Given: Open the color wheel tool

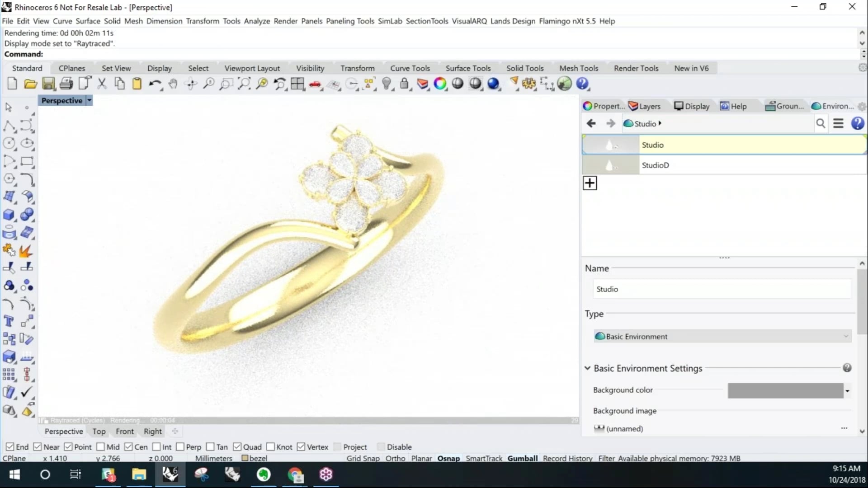Looking at the screenshot, I should click(x=440, y=84).
